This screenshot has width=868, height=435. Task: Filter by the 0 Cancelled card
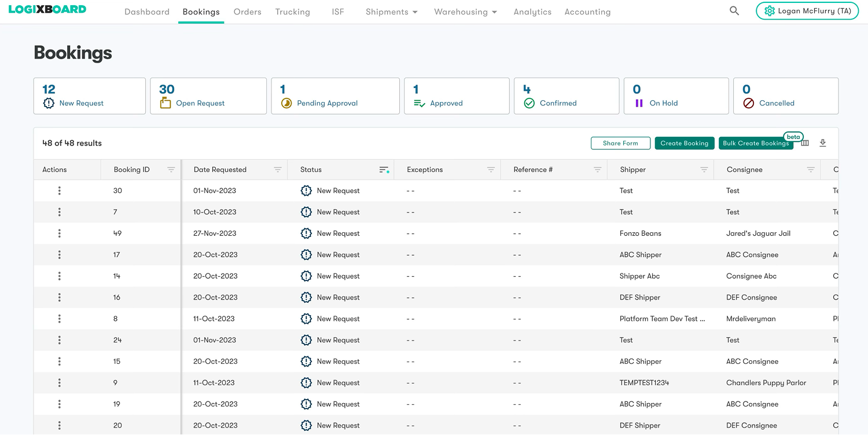pyautogui.click(x=786, y=96)
